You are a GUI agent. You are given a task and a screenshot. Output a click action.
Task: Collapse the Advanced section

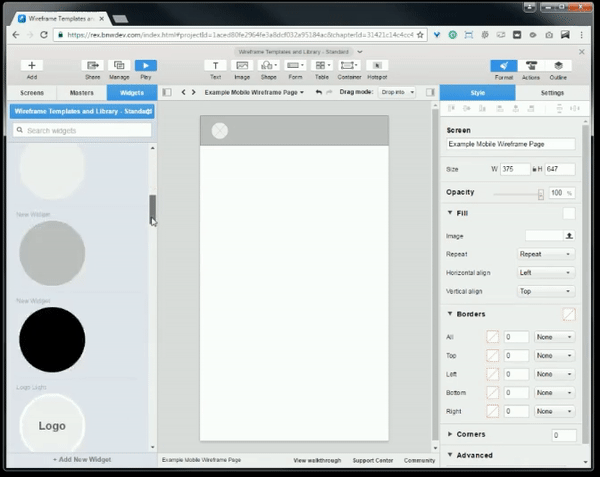[x=450, y=455]
